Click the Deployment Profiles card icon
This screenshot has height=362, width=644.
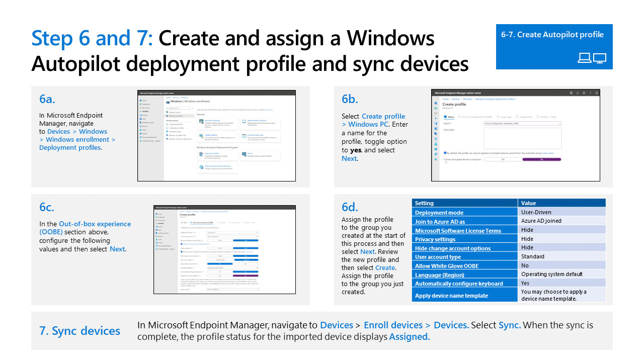tap(201, 154)
